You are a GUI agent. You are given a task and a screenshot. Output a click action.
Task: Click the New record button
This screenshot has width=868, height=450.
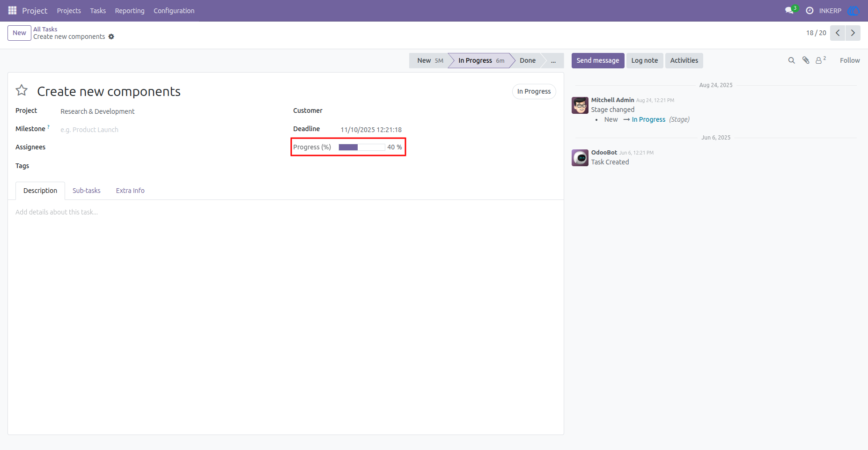(19, 33)
